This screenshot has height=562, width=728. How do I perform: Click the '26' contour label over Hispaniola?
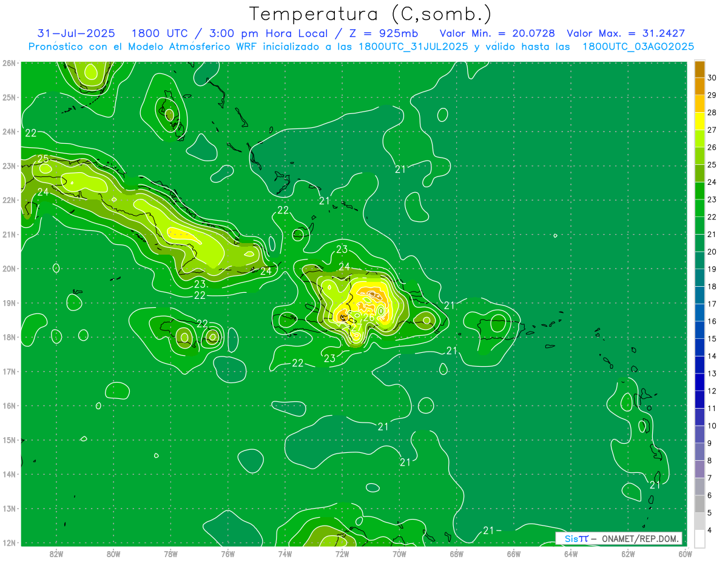(368, 318)
